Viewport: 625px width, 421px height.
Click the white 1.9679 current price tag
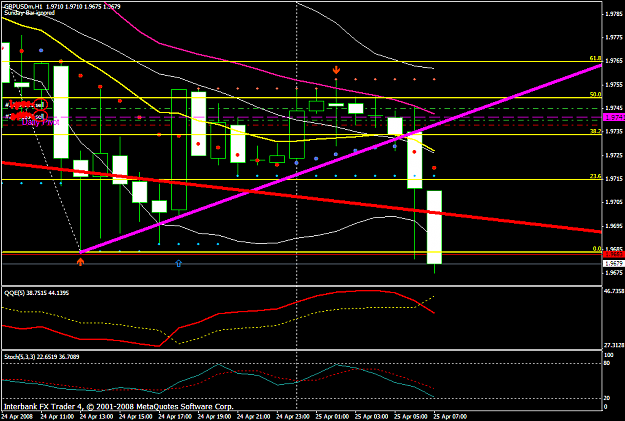614,264
